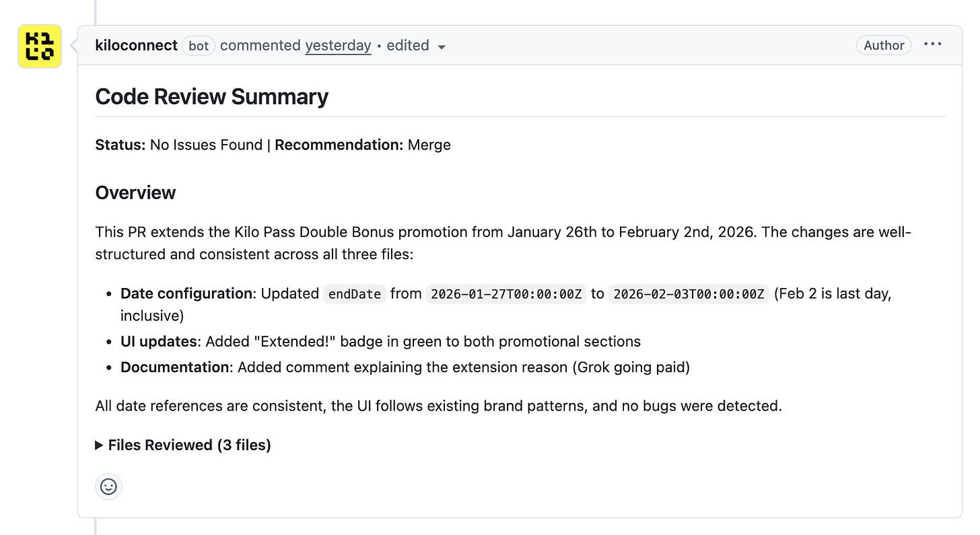Click the 2026-02-03T00:00:00Z code value

pyautogui.click(x=689, y=294)
